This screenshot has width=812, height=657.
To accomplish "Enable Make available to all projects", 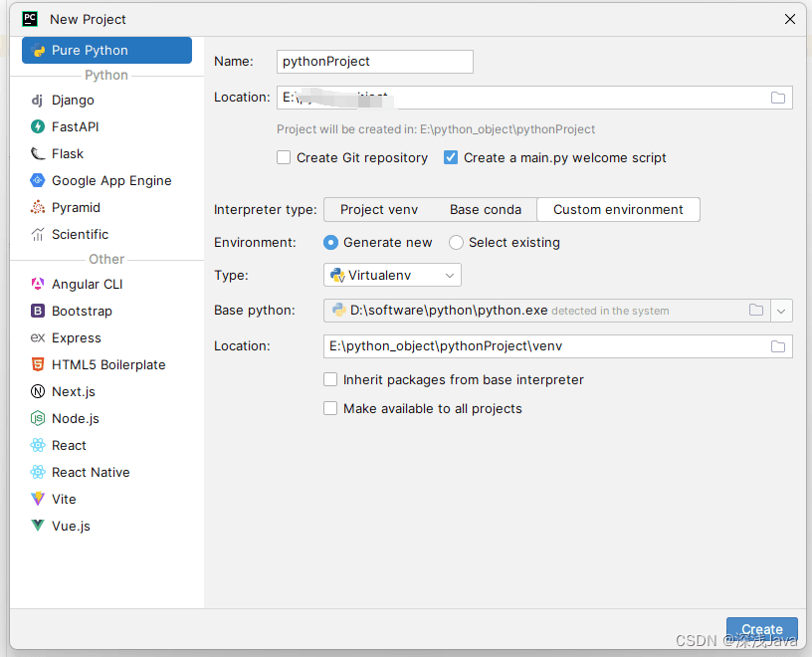I will click(x=330, y=408).
